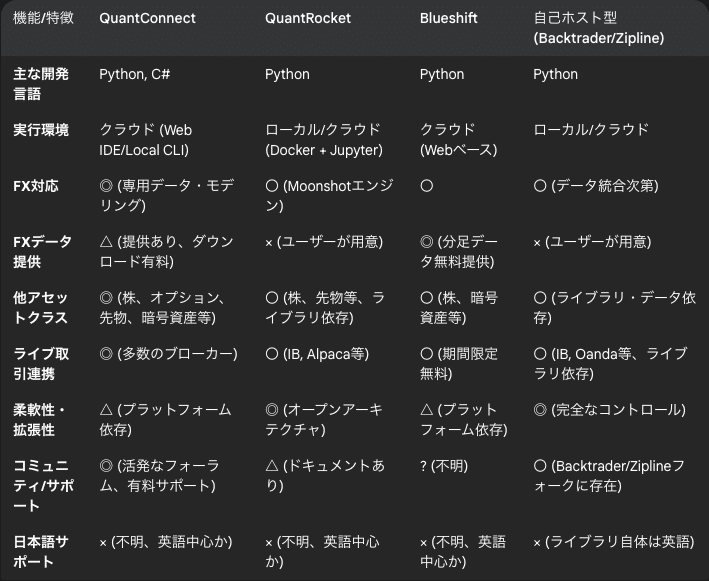Select ○ (期間限定無料) cell
The height and width of the screenshot is (581, 709).
click(458, 364)
